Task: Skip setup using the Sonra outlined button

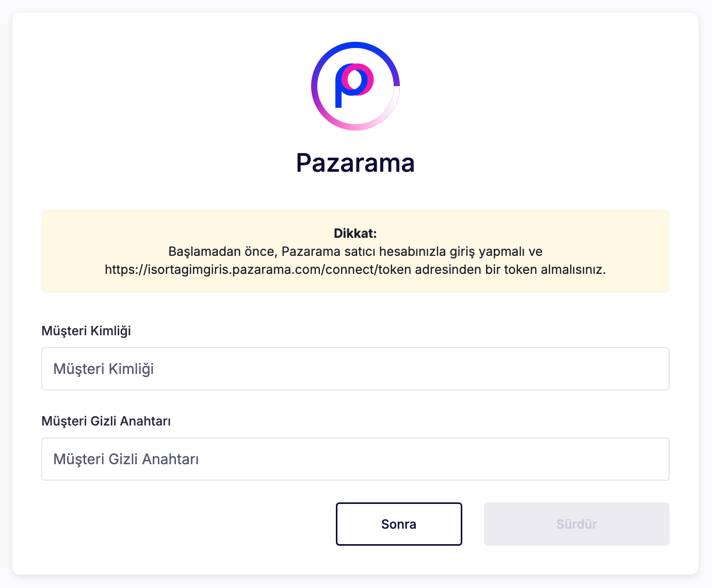Action: [x=399, y=524]
